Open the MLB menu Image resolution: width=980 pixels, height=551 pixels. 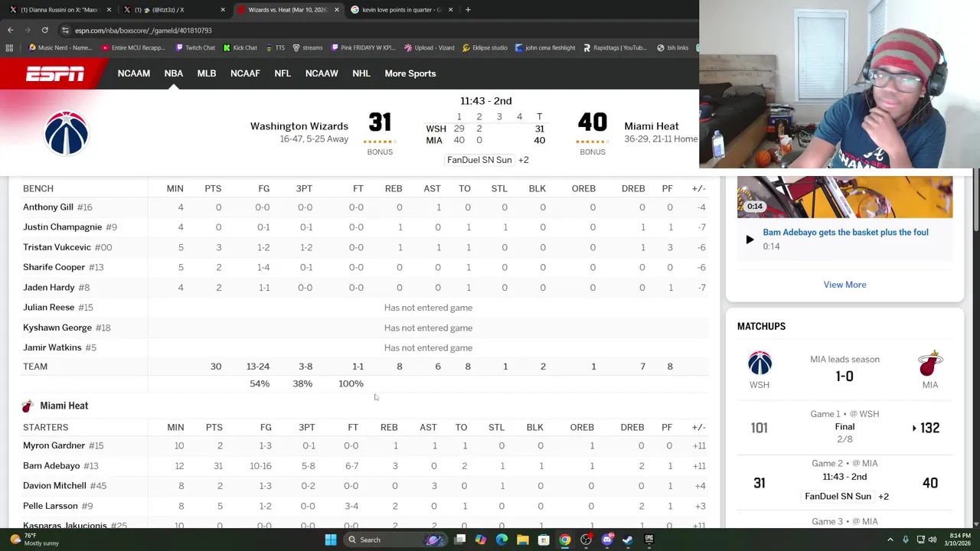[207, 73]
